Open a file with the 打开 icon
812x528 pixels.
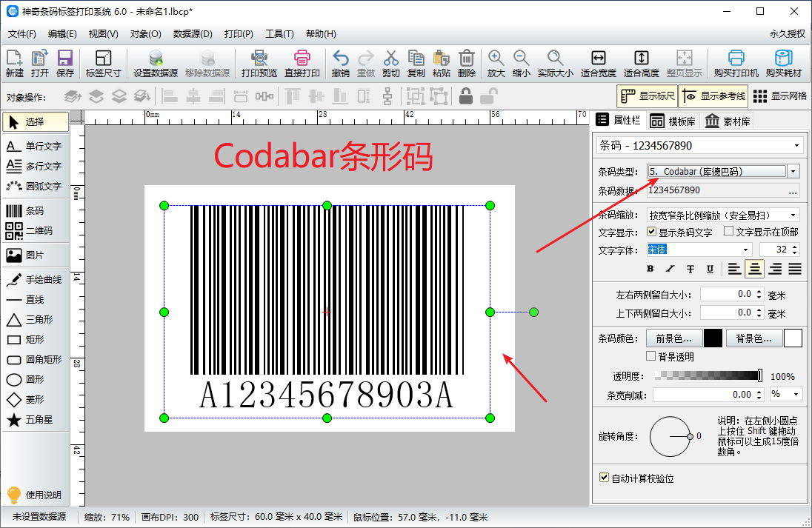39,64
